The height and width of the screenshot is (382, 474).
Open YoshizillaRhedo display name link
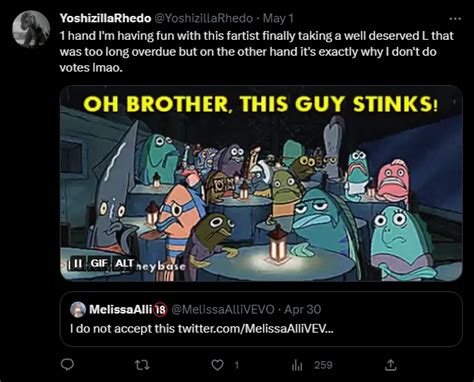[x=105, y=18]
